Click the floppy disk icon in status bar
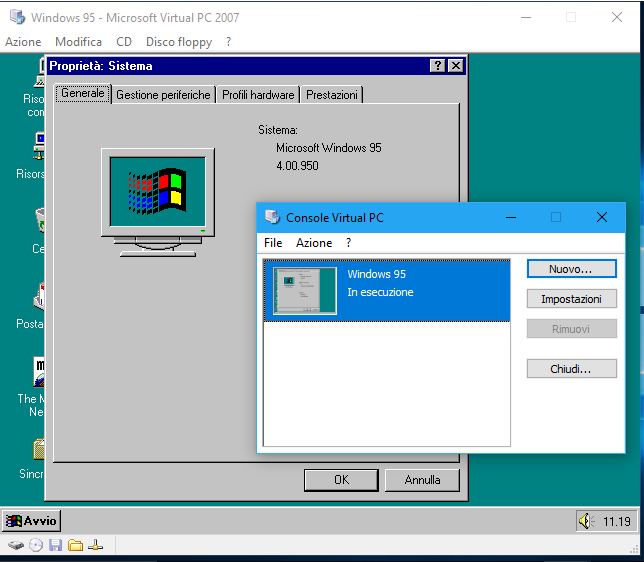This screenshot has width=644, height=562. [55, 546]
